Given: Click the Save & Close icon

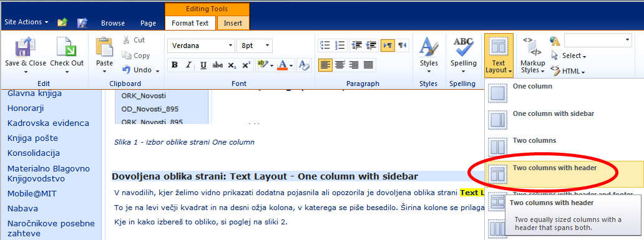Looking at the screenshot, I should (25, 47).
